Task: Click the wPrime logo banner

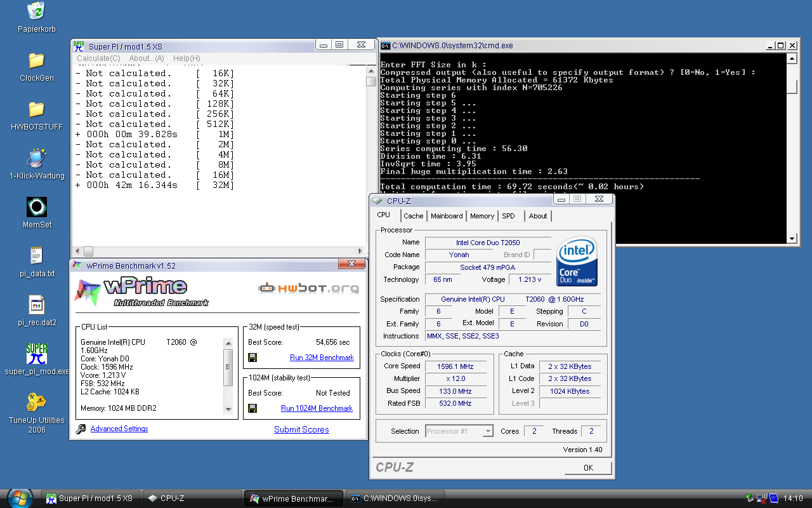Action: coord(143,292)
